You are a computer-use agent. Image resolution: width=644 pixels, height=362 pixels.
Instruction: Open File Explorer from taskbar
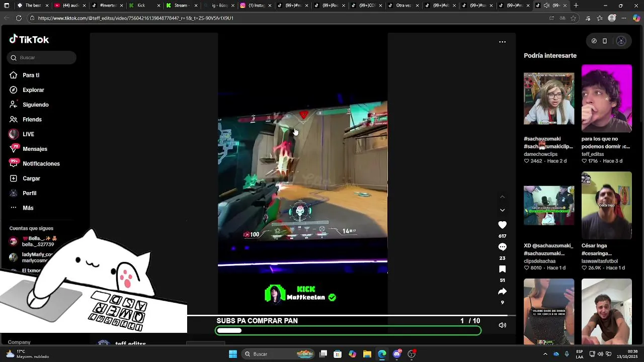tap(367, 354)
